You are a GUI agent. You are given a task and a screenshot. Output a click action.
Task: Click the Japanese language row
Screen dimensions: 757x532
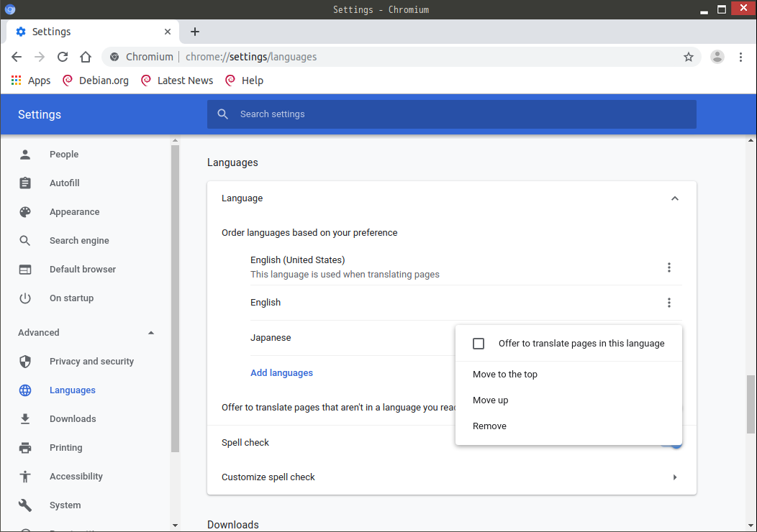(353, 338)
